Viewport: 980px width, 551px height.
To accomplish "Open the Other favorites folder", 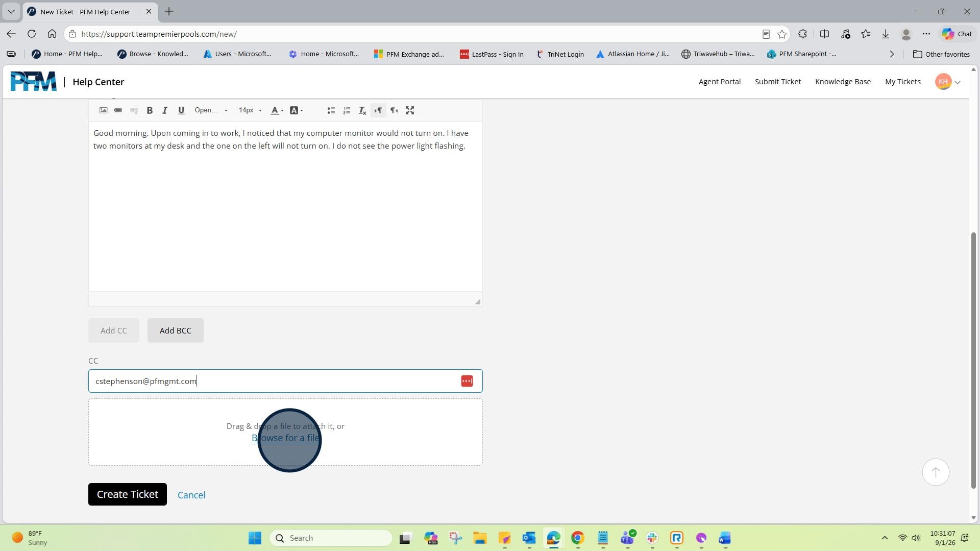I will [941, 54].
